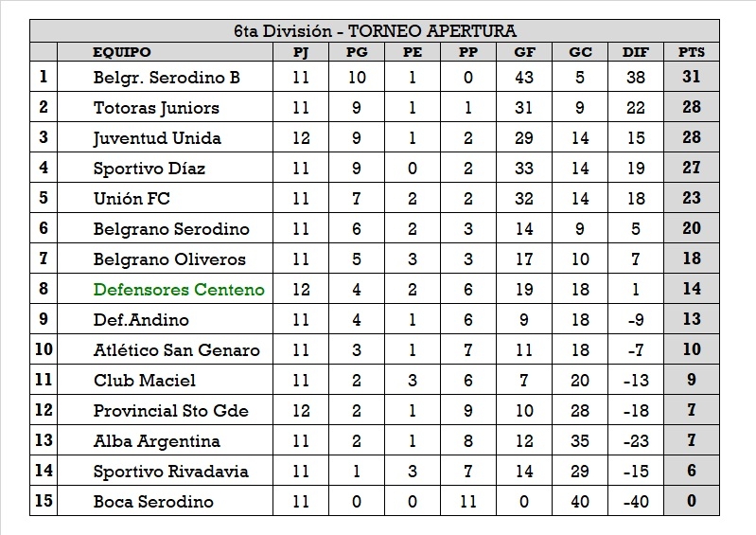The image size is (756, 535).
Task: Select the Unión FC cell
Action: 132,199
